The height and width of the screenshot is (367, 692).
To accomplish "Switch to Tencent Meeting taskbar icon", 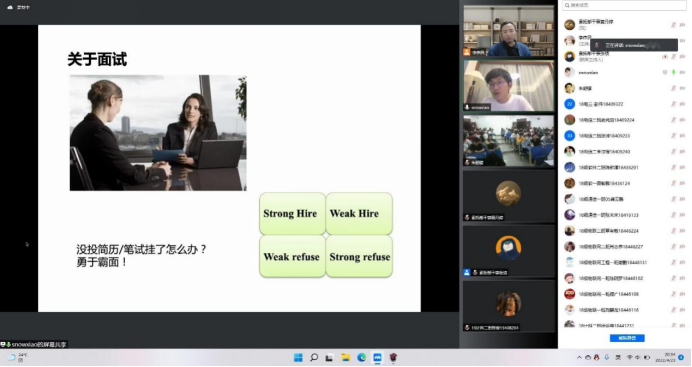I will point(377,358).
